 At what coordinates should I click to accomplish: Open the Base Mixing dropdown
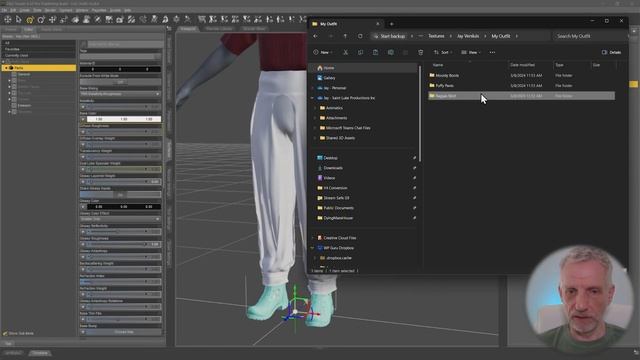pyautogui.click(x=120, y=94)
